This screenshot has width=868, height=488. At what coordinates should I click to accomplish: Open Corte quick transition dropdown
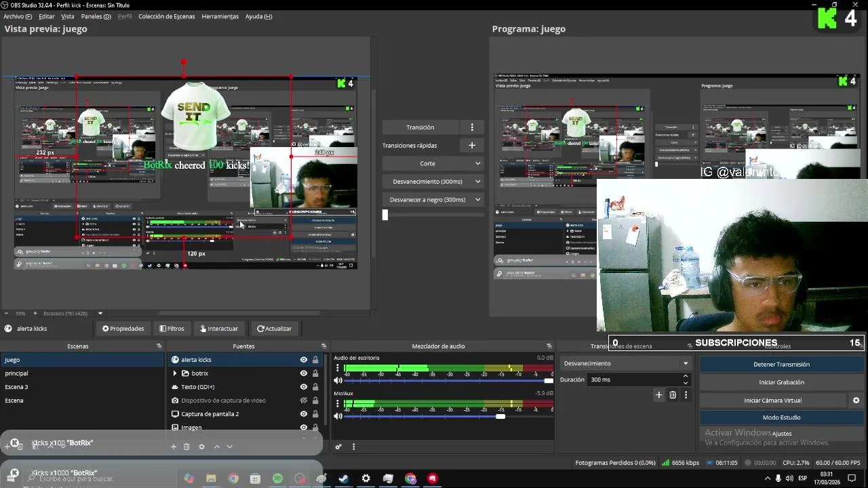(433, 163)
